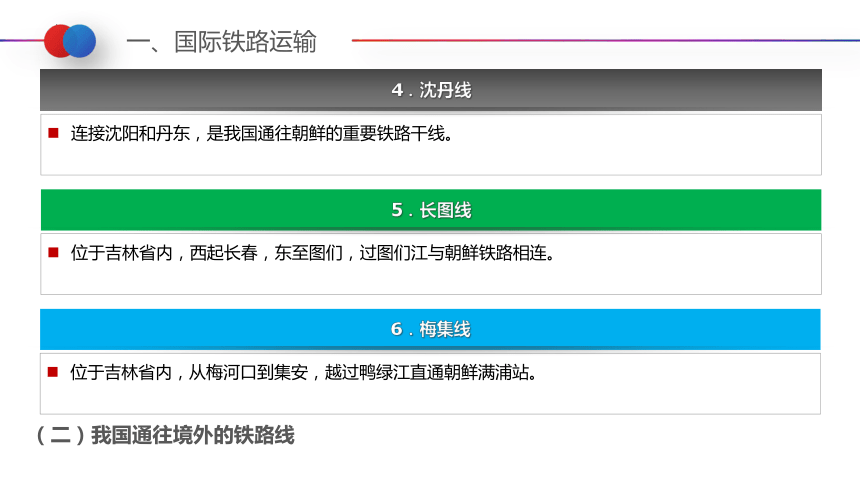Select the blue header 6．梅集线
The width and height of the screenshot is (860, 484).
(x=430, y=329)
